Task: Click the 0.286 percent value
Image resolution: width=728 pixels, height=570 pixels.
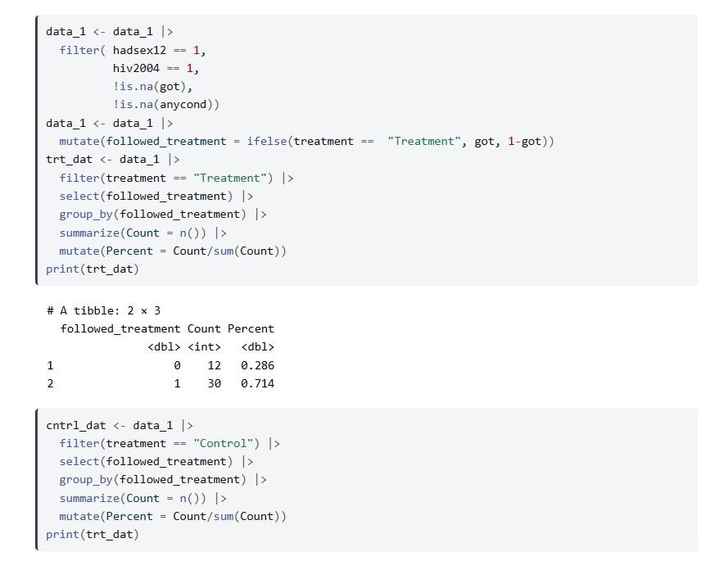Action: click(257, 365)
